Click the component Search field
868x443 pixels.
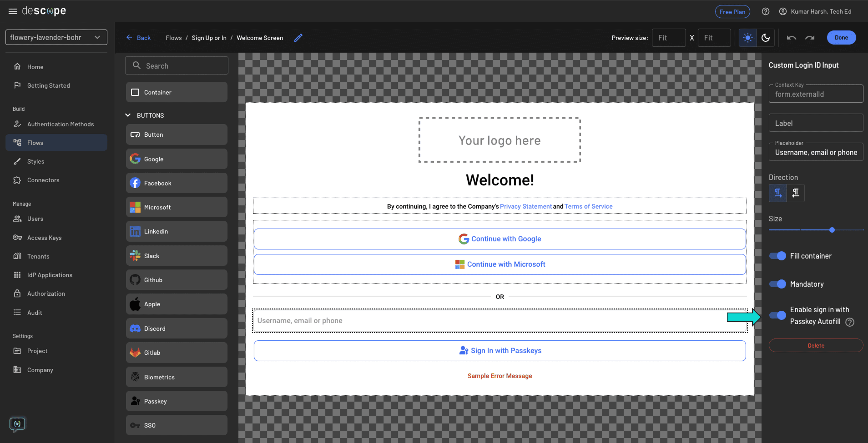pos(176,66)
